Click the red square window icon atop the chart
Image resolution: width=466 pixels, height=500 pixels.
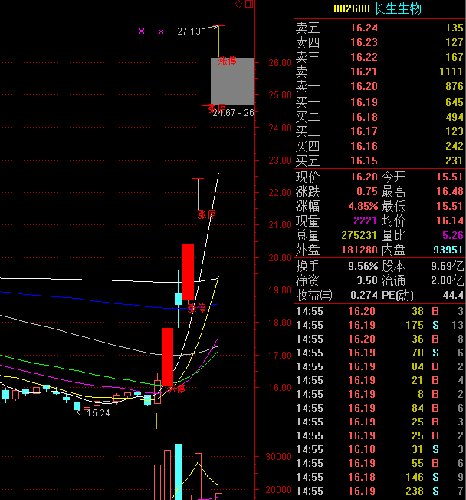pyautogui.click(x=249, y=4)
